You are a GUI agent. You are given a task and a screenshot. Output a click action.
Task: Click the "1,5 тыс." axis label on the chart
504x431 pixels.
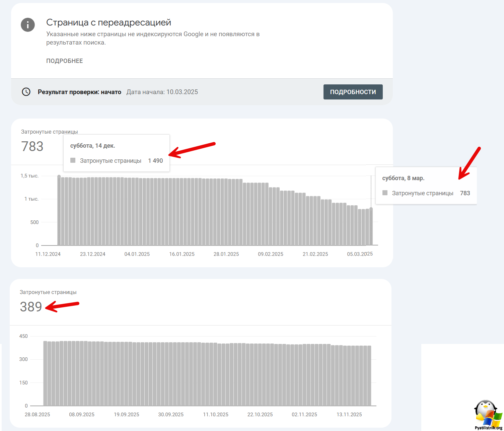click(x=30, y=175)
